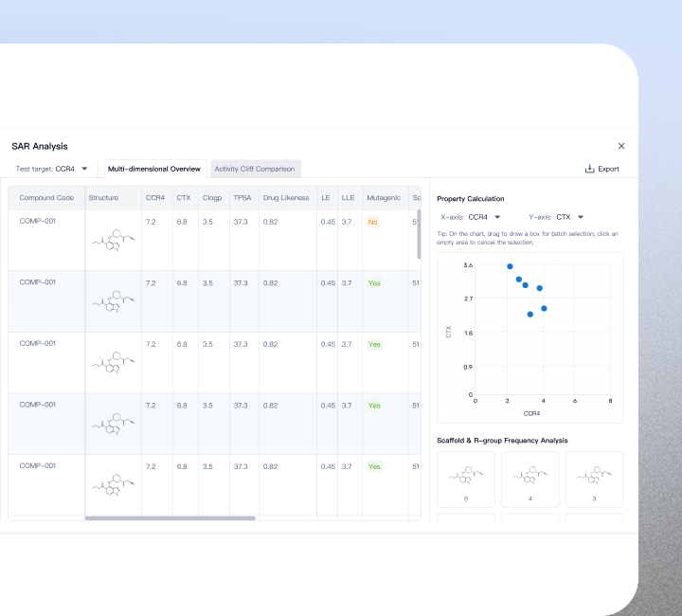Click the horizontal table scrollbar

[x=170, y=518]
